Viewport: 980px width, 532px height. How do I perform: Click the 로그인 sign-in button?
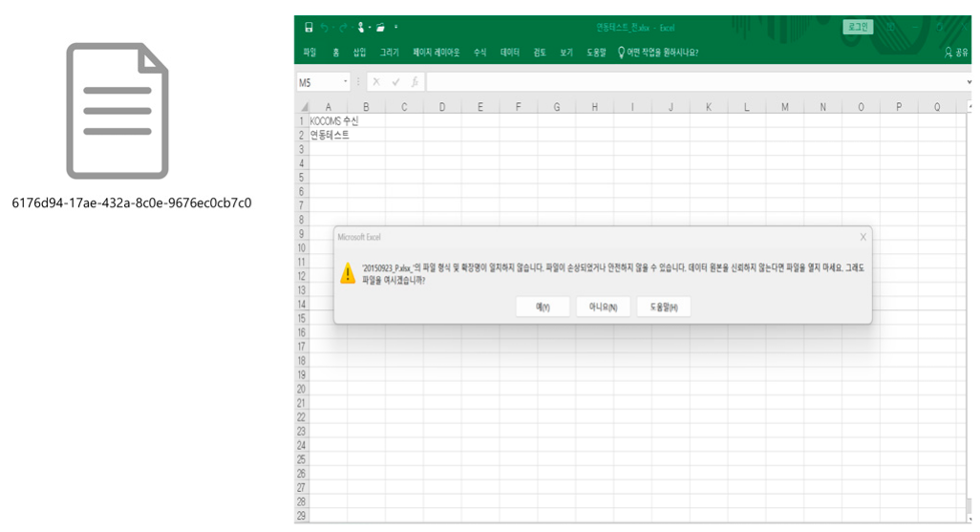pyautogui.click(x=858, y=28)
